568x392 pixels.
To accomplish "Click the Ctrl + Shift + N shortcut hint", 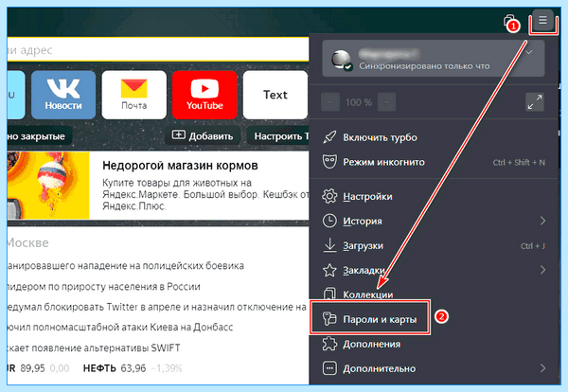I will click(x=519, y=163).
